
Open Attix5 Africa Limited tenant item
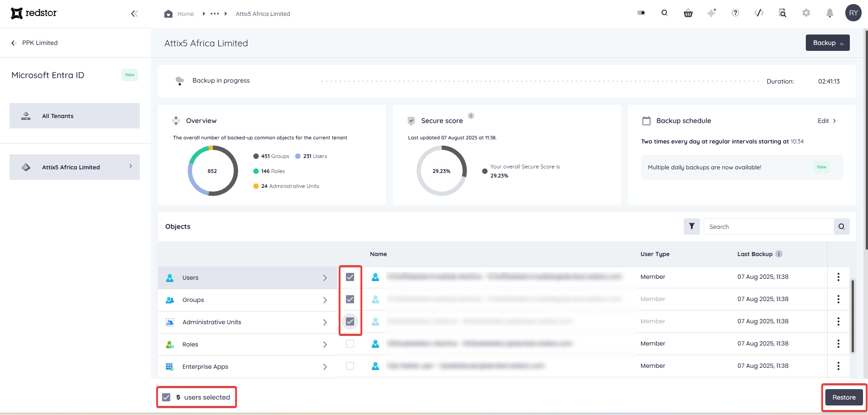pos(74,167)
